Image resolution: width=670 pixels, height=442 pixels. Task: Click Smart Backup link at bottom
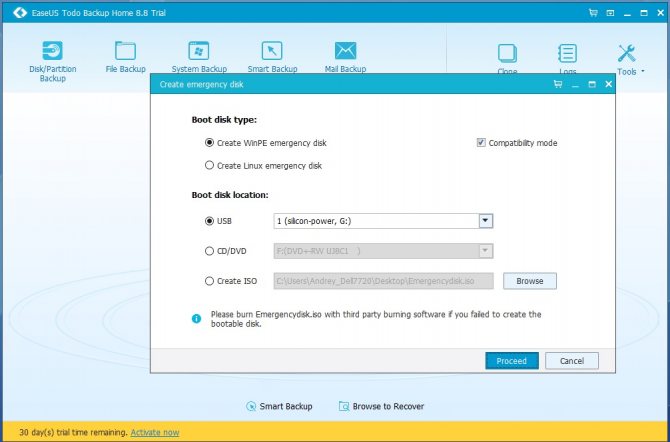tap(286, 406)
